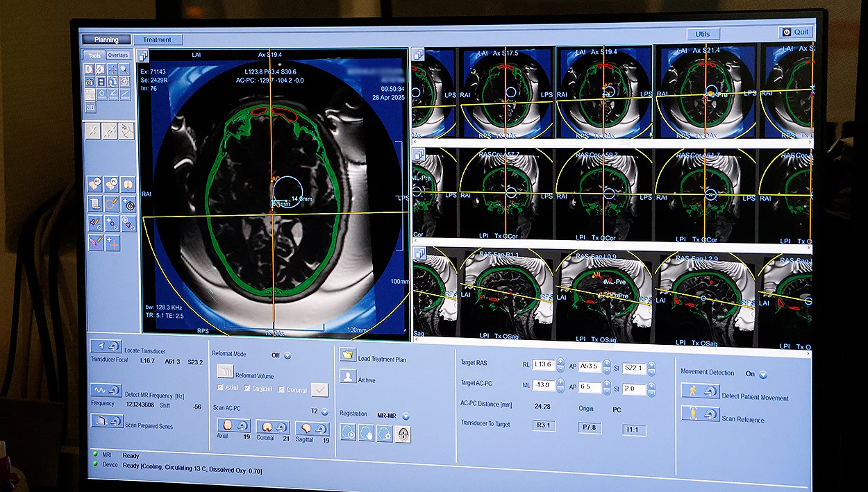Screen dimensions: 868x492
Task: Start the Detect MR Frequency scan
Action: [106, 390]
